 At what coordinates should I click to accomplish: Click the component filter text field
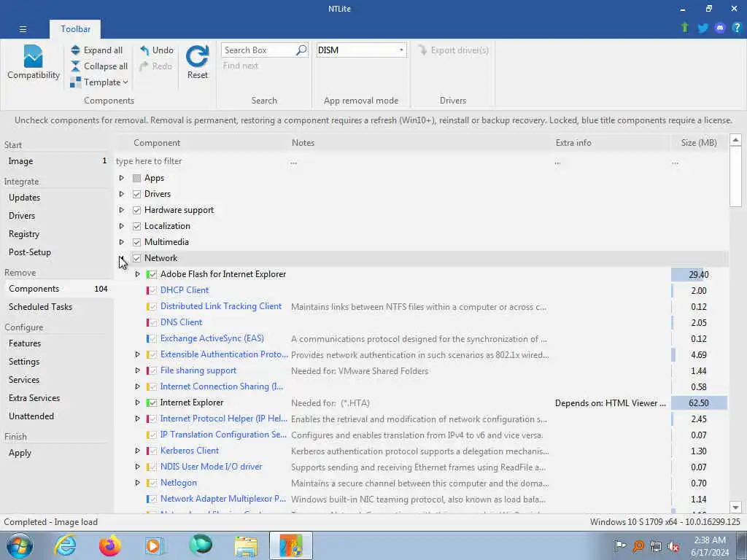[200, 161]
